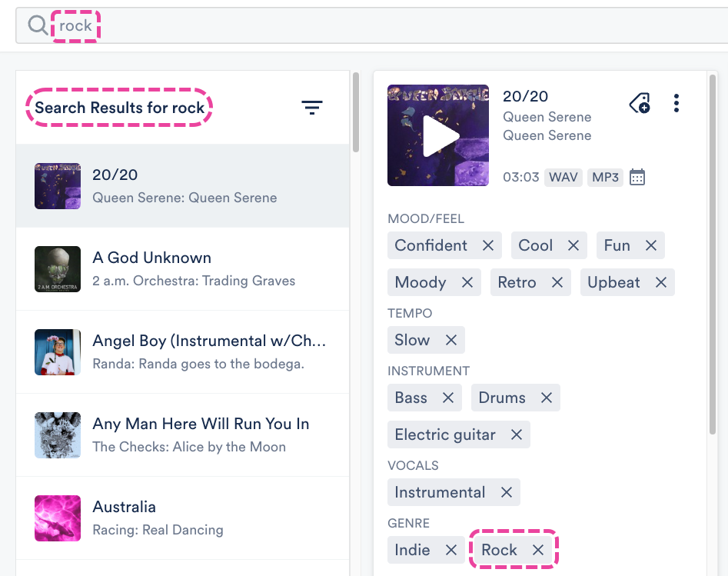Click the search field containing rock
728x576 pixels.
pos(371,25)
